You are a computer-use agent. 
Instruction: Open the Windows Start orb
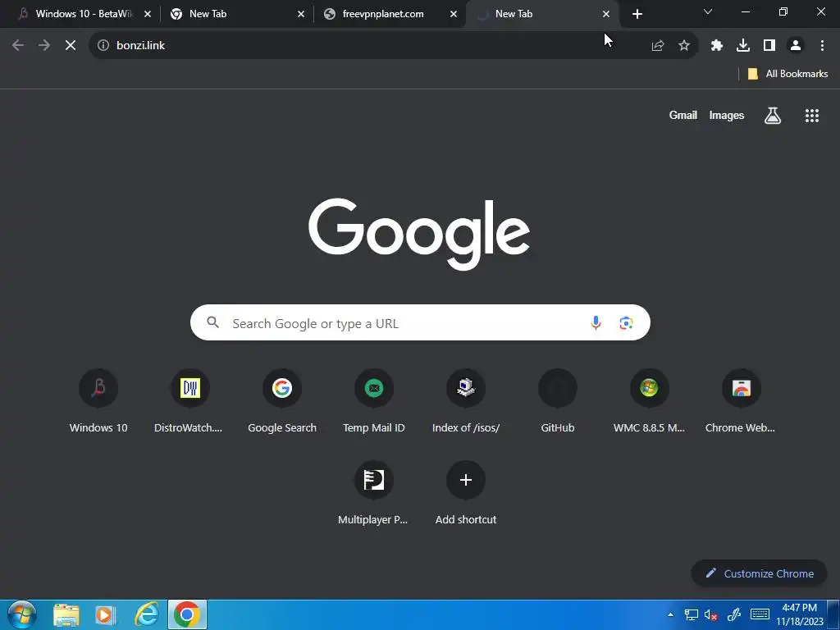[22, 614]
